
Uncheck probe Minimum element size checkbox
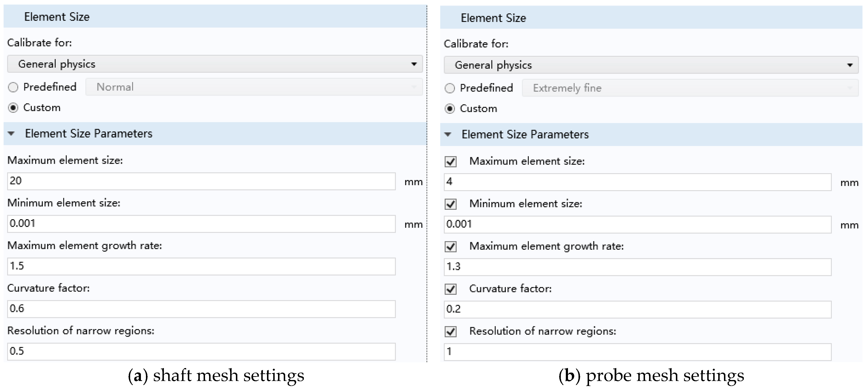pyautogui.click(x=451, y=204)
